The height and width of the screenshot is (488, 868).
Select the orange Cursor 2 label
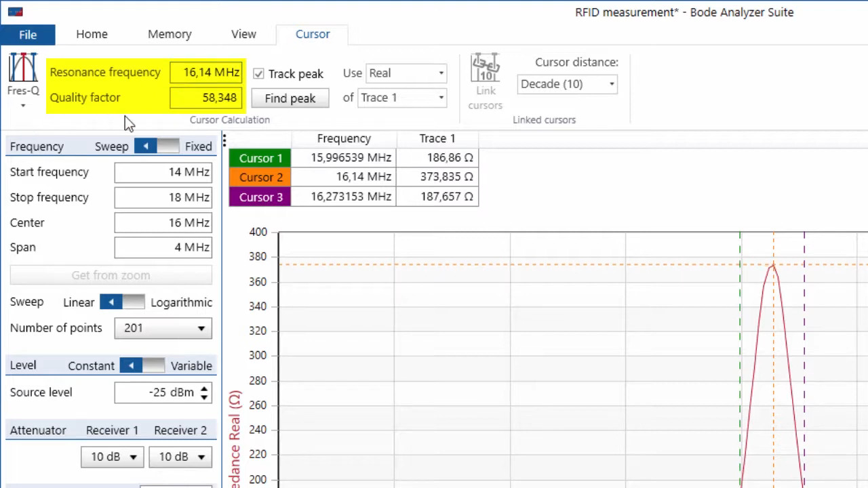(x=260, y=178)
